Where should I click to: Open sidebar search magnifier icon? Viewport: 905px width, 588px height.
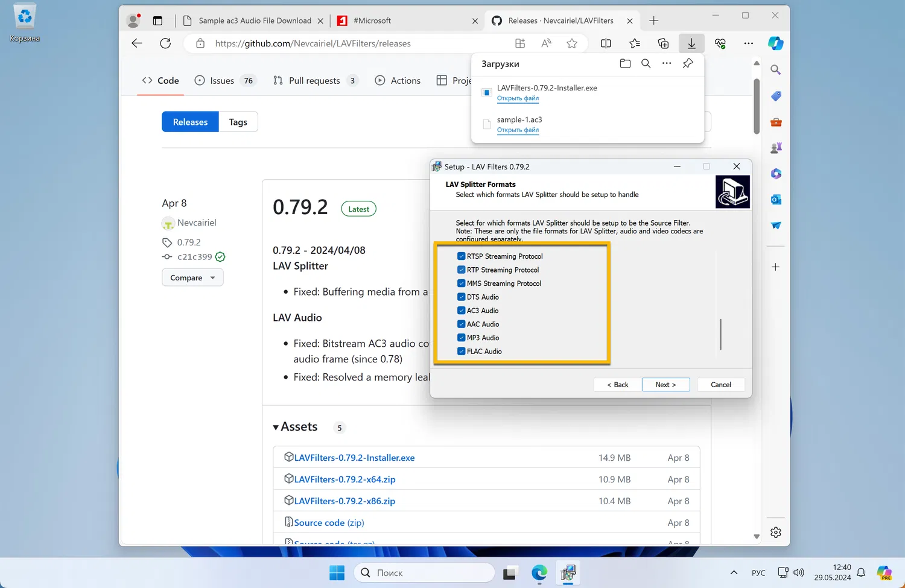tap(776, 70)
